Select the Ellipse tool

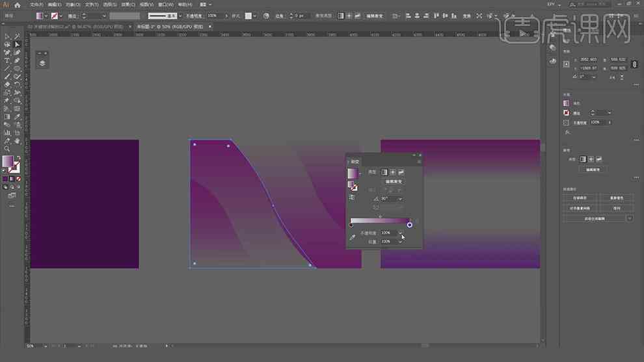17,68
